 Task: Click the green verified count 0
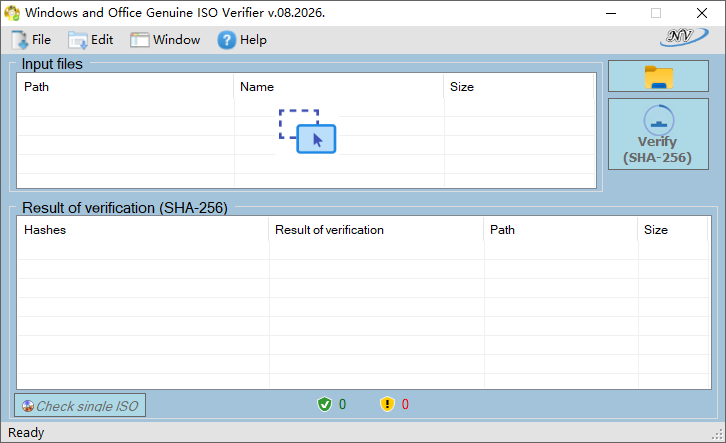click(342, 405)
